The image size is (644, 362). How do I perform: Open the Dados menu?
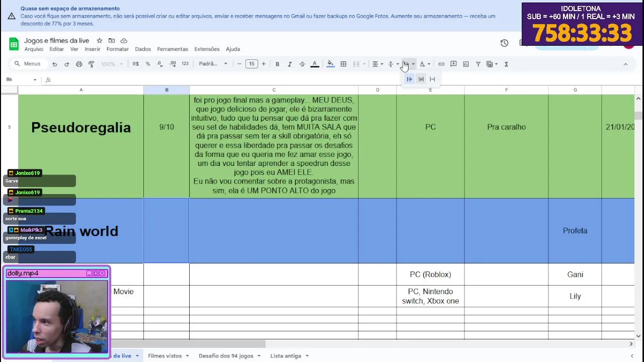(x=143, y=49)
